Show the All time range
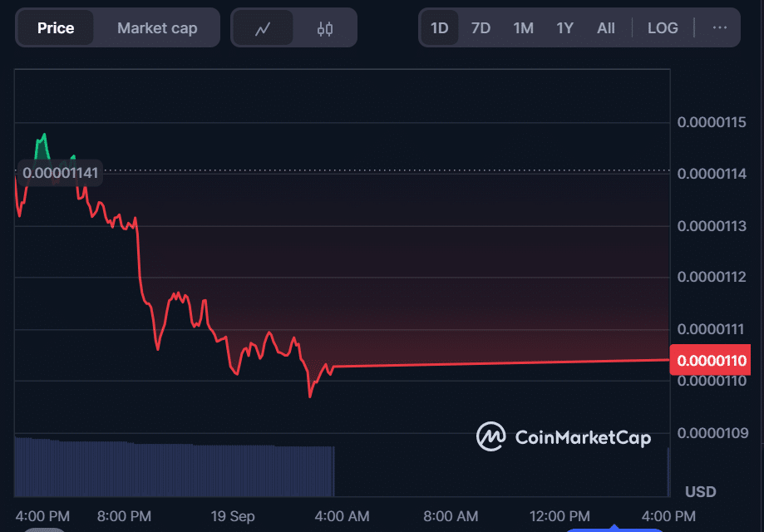The height and width of the screenshot is (532, 764). tap(606, 28)
